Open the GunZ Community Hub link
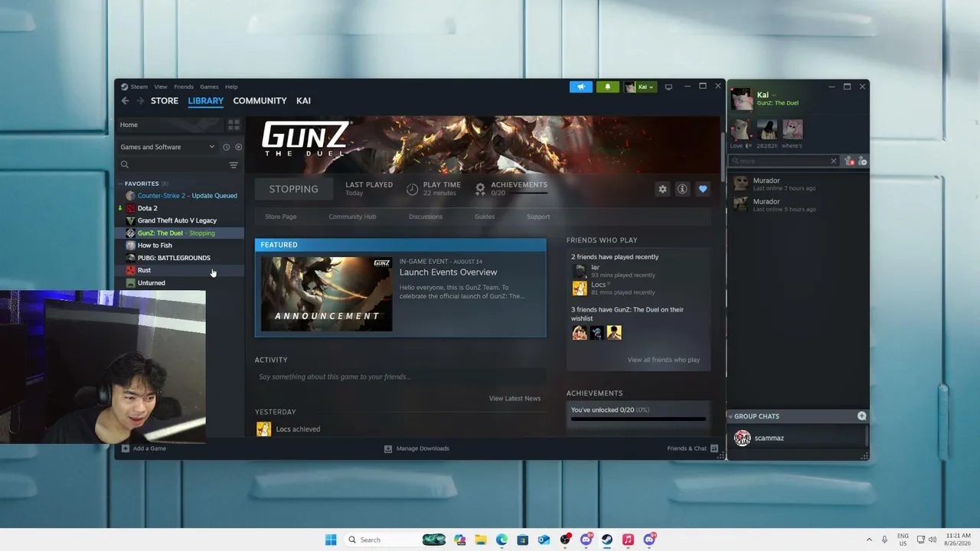Viewport: 980px width, 551px height. (352, 217)
